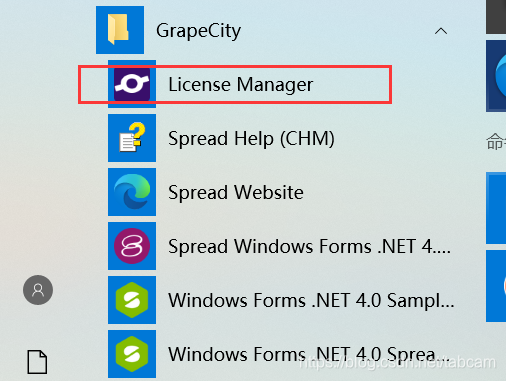Open Spread Help (CHM) entry text
The height and width of the screenshot is (381, 506).
tap(251, 139)
